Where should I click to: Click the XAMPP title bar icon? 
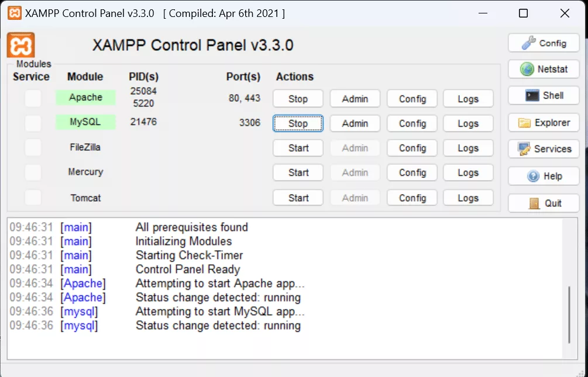[14, 13]
